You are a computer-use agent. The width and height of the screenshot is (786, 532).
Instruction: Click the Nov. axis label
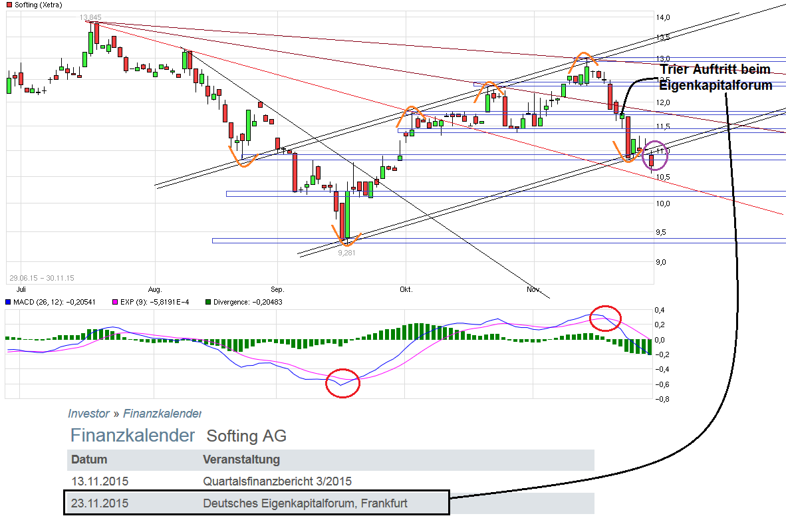pyautogui.click(x=534, y=289)
